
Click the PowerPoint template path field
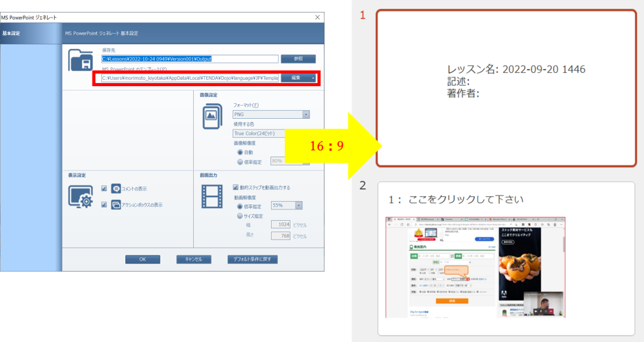pos(190,77)
